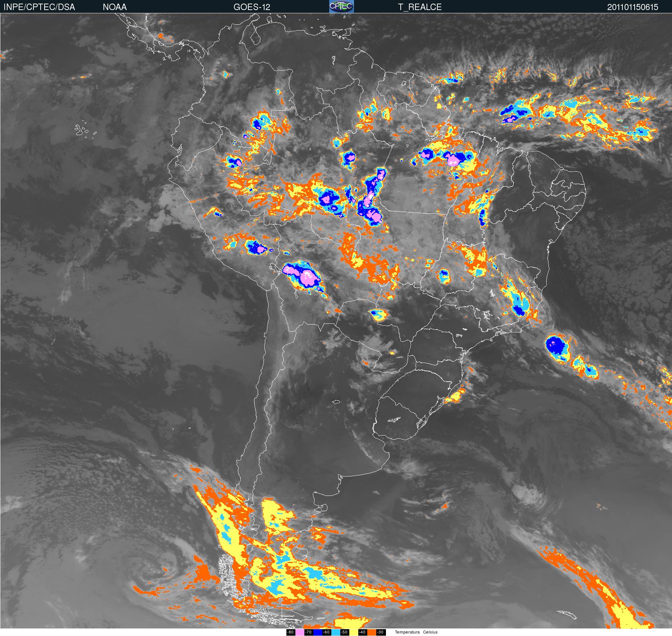
Task: Click the -30 legend value
Action: [380, 632]
